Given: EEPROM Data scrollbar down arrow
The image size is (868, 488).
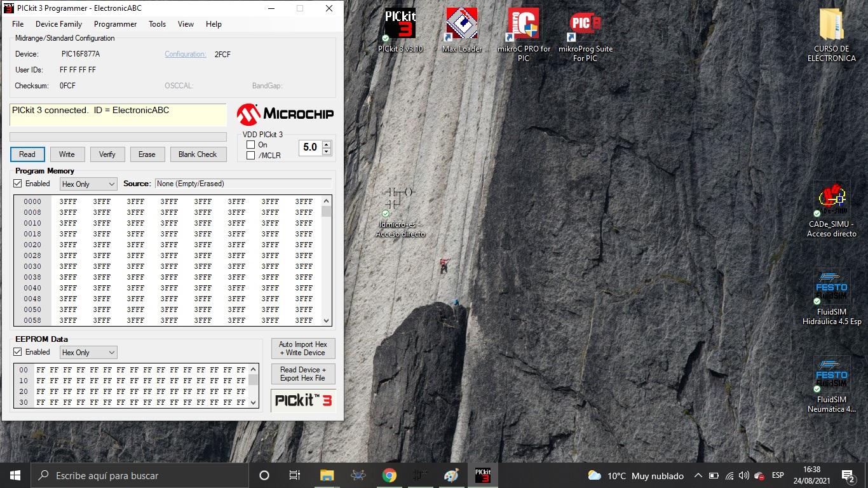Looking at the screenshot, I should [x=254, y=402].
